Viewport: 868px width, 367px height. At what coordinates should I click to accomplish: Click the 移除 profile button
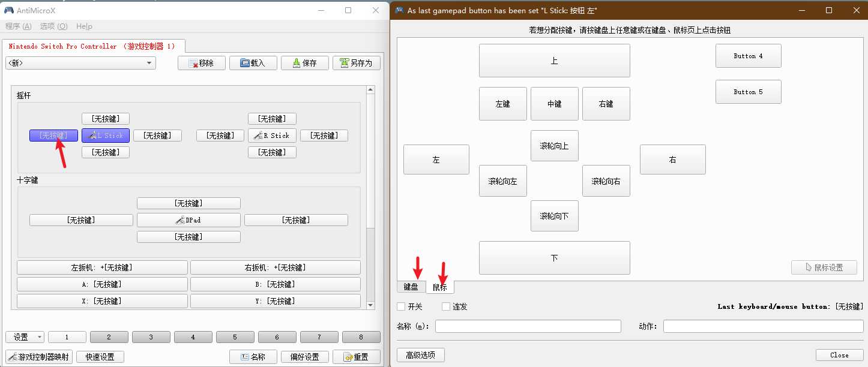202,63
